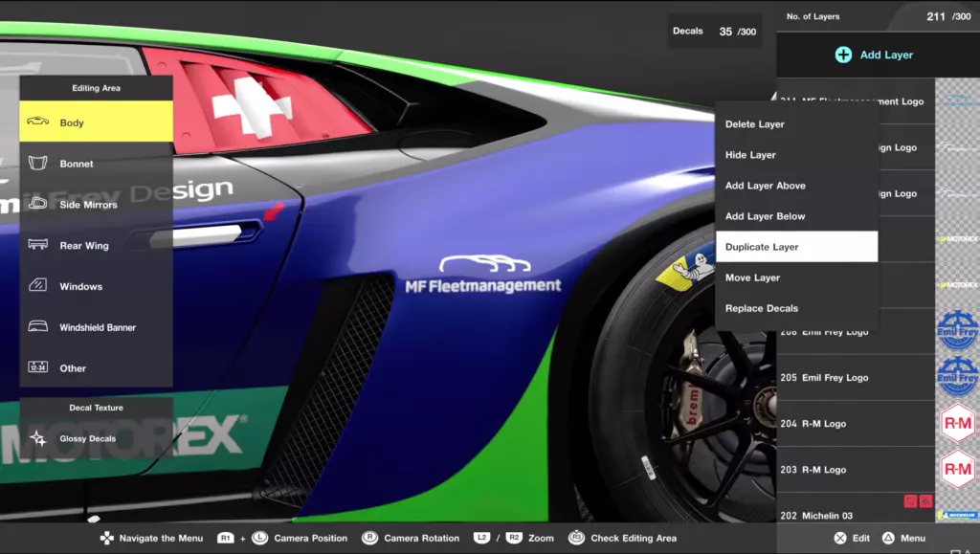
Task: Click the 'Check Editing Area' hint text
Action: pos(634,538)
